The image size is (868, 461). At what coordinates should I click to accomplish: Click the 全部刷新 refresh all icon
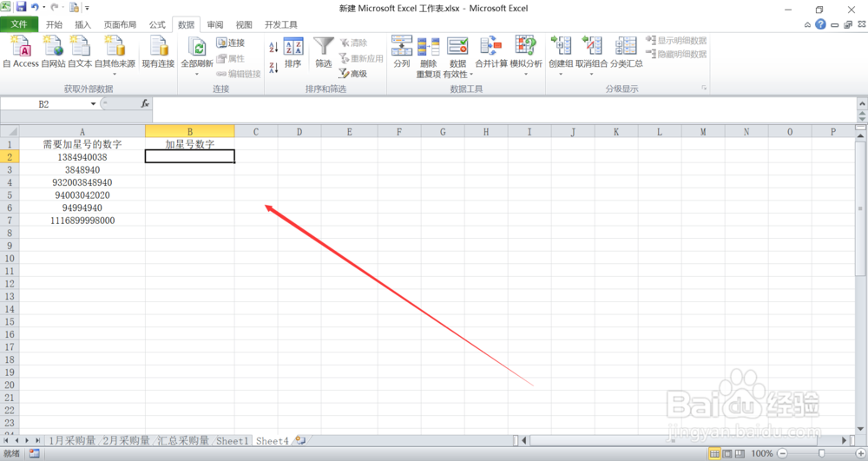coord(197,47)
